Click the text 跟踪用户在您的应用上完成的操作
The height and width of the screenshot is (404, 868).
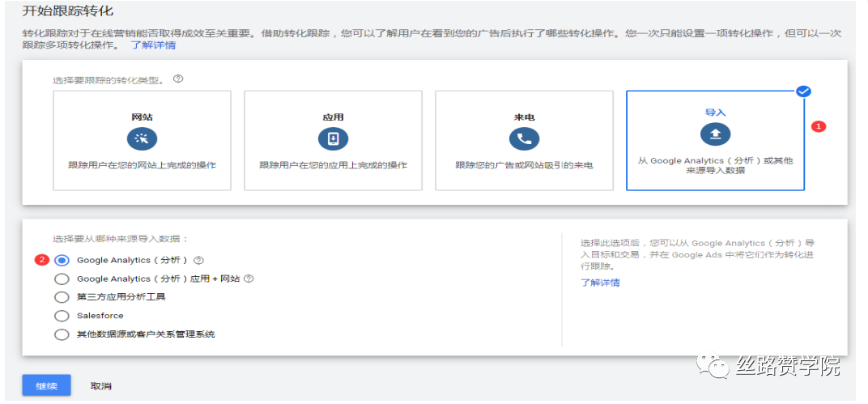click(334, 165)
